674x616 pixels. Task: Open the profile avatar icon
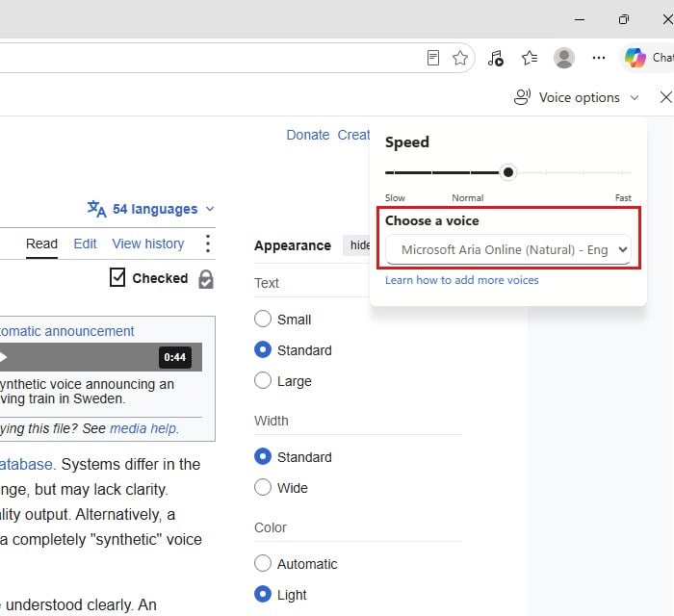point(564,58)
